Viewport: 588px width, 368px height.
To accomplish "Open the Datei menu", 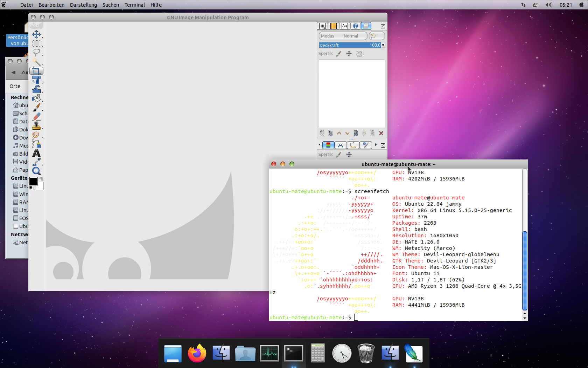I will pyautogui.click(x=27, y=5).
